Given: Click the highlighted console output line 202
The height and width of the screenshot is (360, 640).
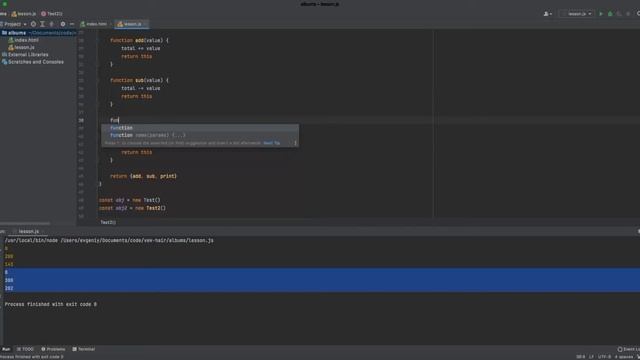Looking at the screenshot, I should tap(9, 289).
